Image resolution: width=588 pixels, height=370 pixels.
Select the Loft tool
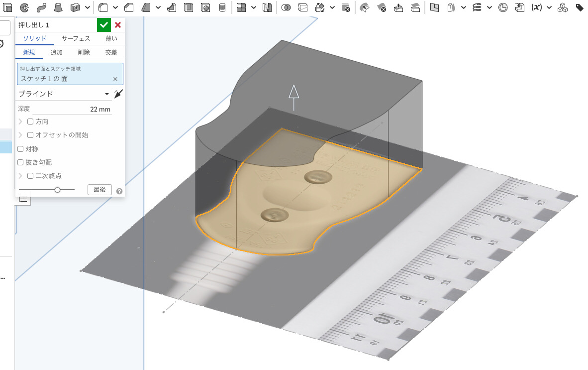pyautogui.click(x=58, y=7)
